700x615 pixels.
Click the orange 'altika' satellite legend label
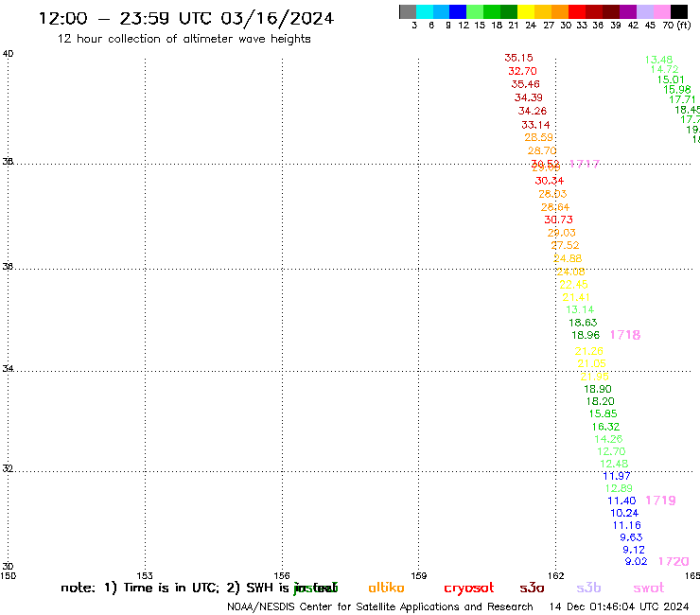click(x=386, y=588)
